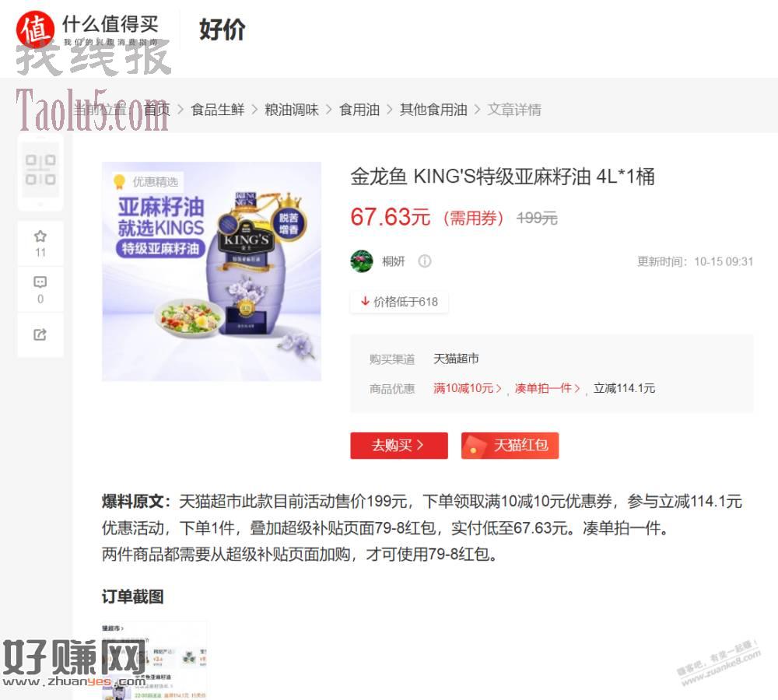Click the 好价 section heading

tap(222, 30)
